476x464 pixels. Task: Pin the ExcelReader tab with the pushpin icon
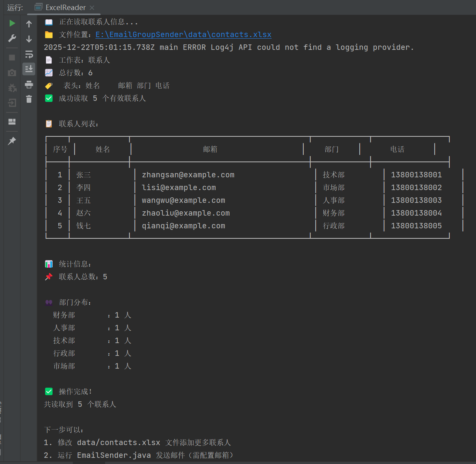coord(12,141)
